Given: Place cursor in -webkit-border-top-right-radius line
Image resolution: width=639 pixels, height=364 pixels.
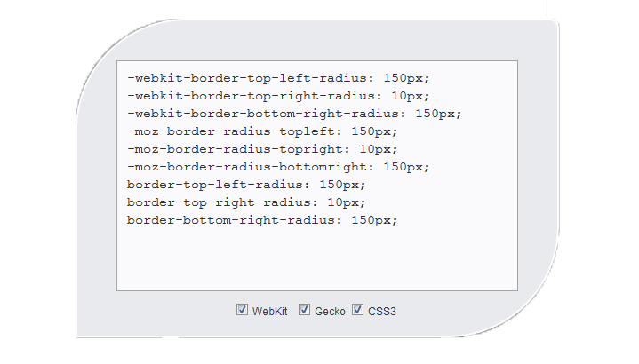Looking at the screenshot, I should [278, 96].
